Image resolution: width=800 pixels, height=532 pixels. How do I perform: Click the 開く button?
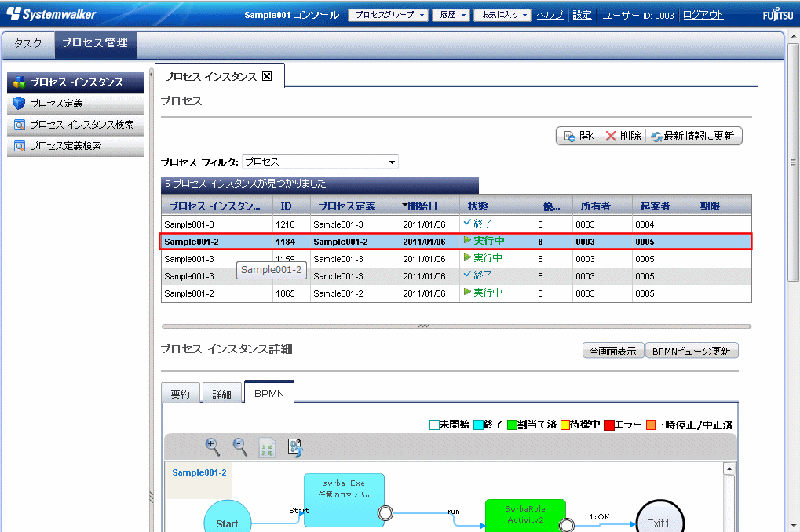pyautogui.click(x=579, y=137)
